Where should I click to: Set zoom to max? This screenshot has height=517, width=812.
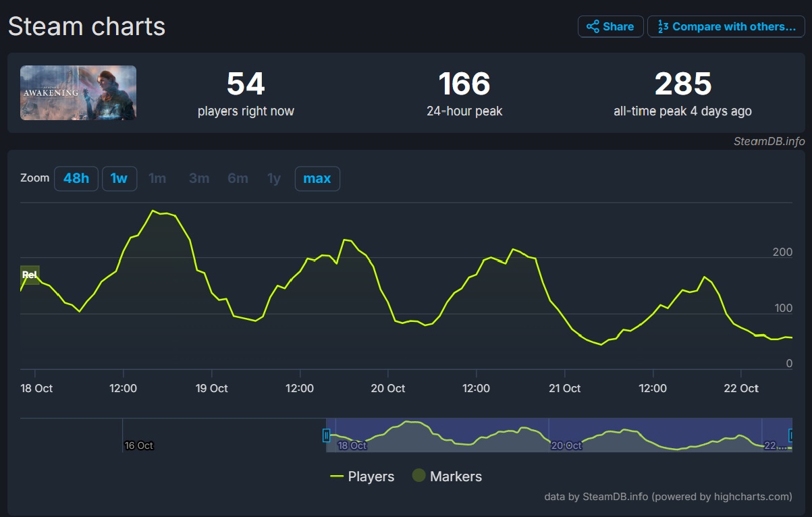tap(317, 179)
